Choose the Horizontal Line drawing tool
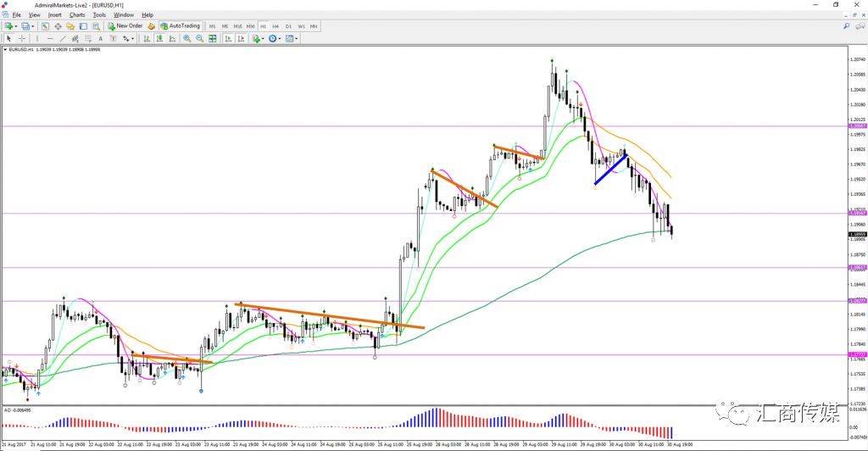Image resolution: width=868 pixels, height=451 pixels. 50,39
